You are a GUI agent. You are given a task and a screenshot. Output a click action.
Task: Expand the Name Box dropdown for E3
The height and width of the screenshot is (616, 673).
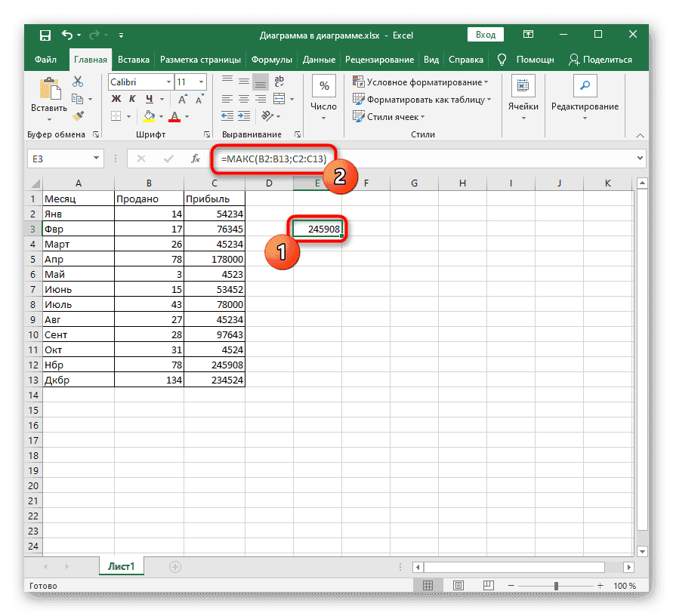click(96, 159)
